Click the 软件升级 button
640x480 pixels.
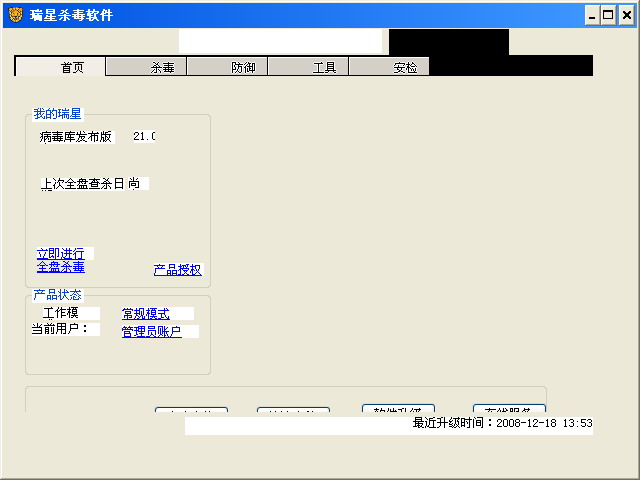(398, 408)
